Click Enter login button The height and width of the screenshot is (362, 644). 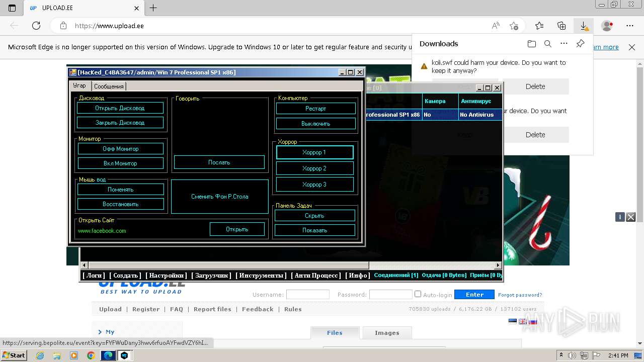pos(474,295)
